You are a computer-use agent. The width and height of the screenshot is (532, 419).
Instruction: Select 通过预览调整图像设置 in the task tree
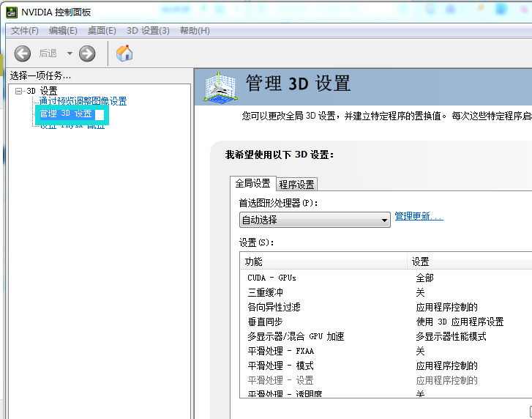click(83, 101)
